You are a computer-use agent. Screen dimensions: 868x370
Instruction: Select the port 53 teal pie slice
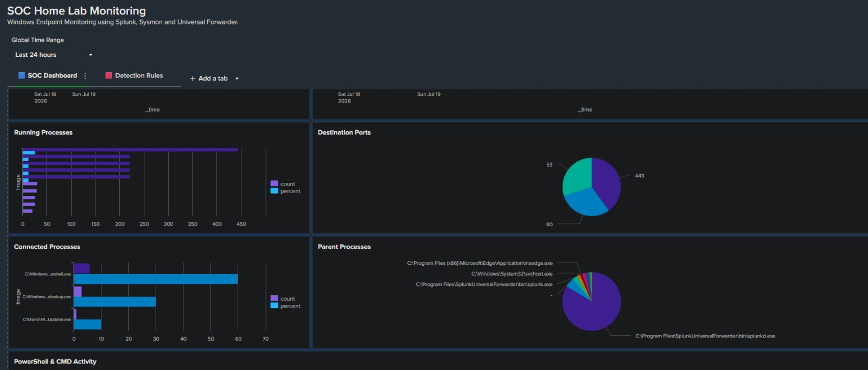tap(576, 175)
